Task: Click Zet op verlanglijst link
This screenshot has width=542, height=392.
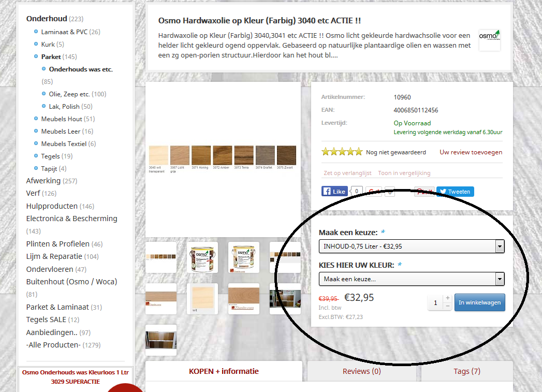Action: click(x=347, y=173)
